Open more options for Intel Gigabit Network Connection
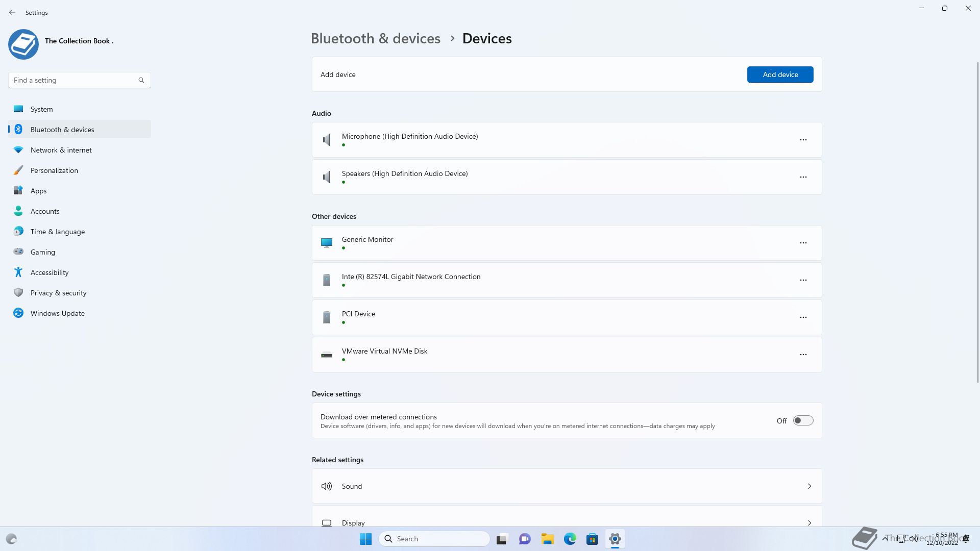This screenshot has height=551, width=980. pyautogui.click(x=803, y=280)
